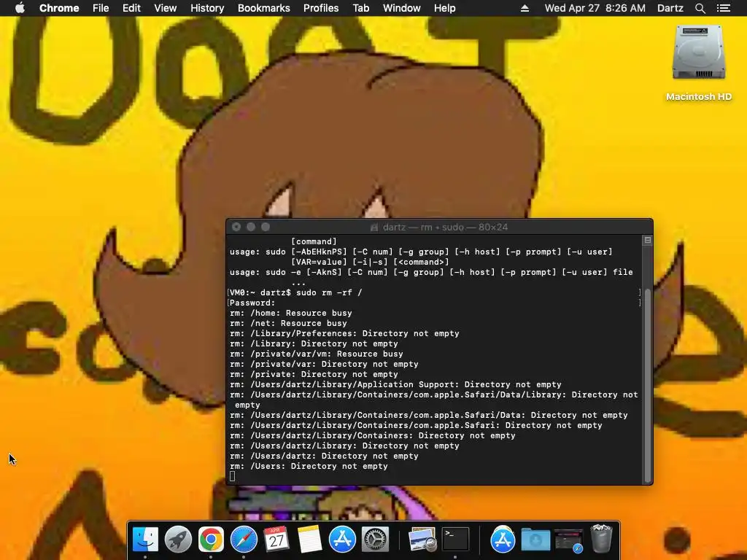The image size is (747, 560).
Task: Click the '[command]' text at top of Terminal
Action: (314, 241)
